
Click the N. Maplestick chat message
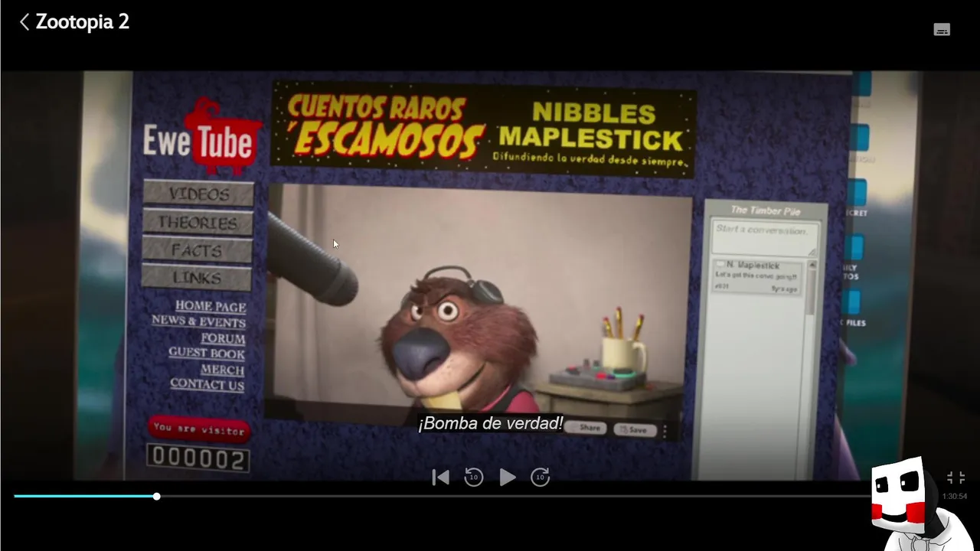(757, 276)
